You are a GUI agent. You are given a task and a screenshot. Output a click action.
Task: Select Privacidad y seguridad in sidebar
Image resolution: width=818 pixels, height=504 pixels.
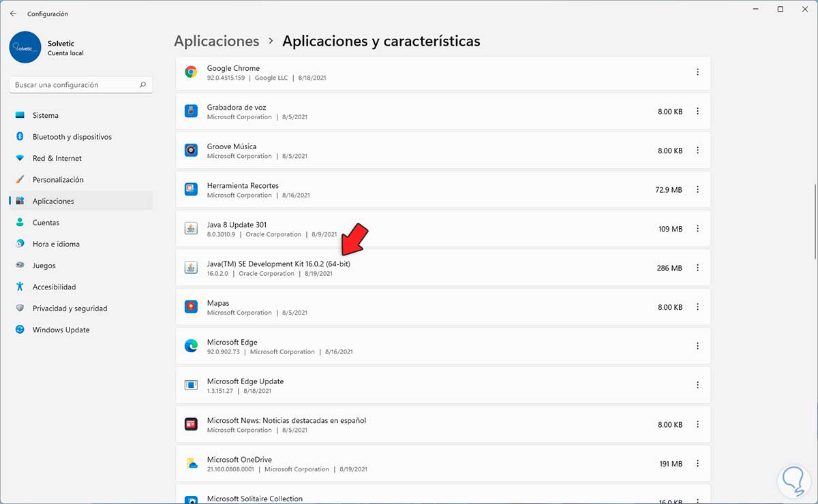[x=70, y=309]
